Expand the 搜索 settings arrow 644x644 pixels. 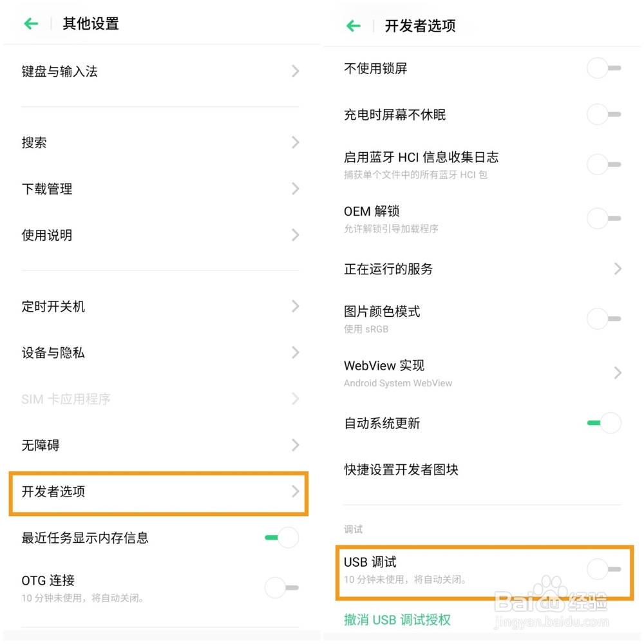[295, 142]
